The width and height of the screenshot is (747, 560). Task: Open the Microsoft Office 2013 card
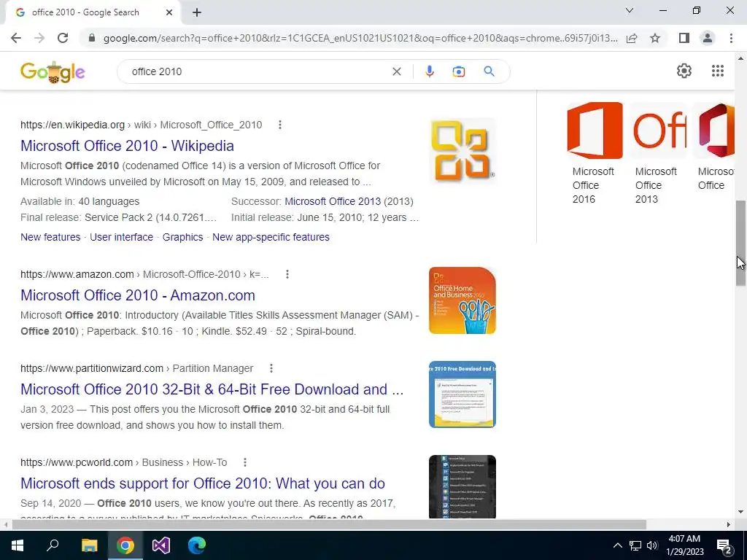pyautogui.click(x=658, y=153)
